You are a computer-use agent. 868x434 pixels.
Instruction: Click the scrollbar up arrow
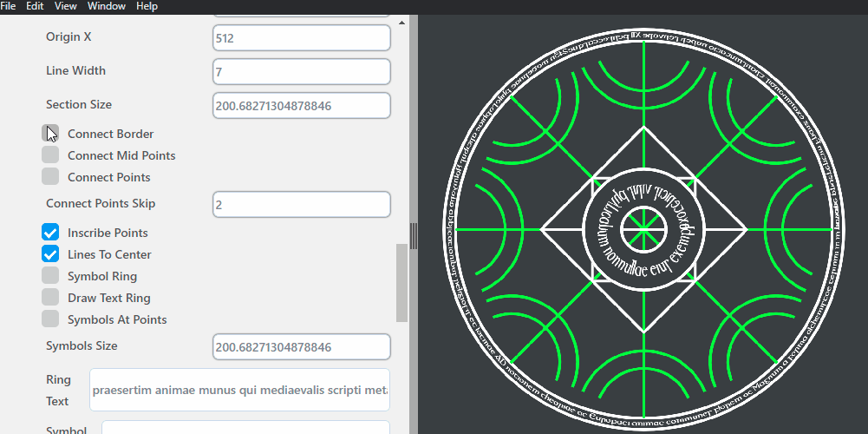pyautogui.click(x=401, y=23)
